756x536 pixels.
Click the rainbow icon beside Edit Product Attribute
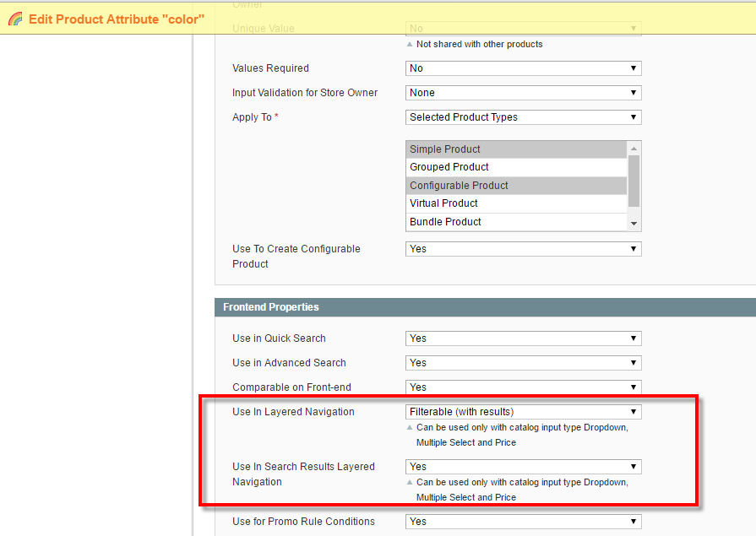point(15,19)
